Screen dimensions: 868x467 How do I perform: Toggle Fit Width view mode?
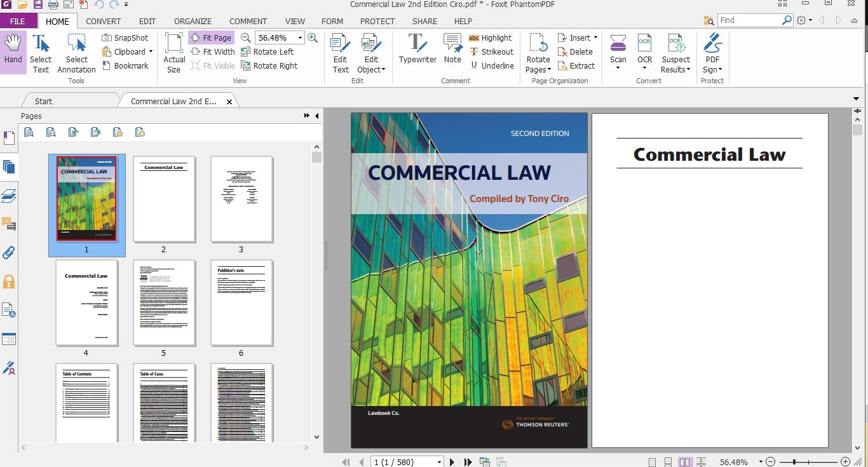[x=212, y=52]
